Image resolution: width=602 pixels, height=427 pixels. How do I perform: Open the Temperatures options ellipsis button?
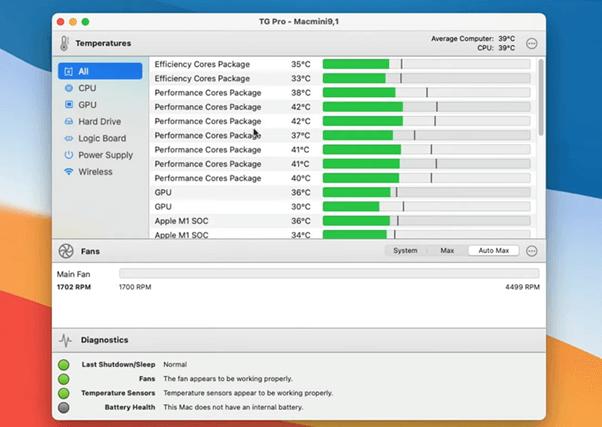[x=531, y=43]
